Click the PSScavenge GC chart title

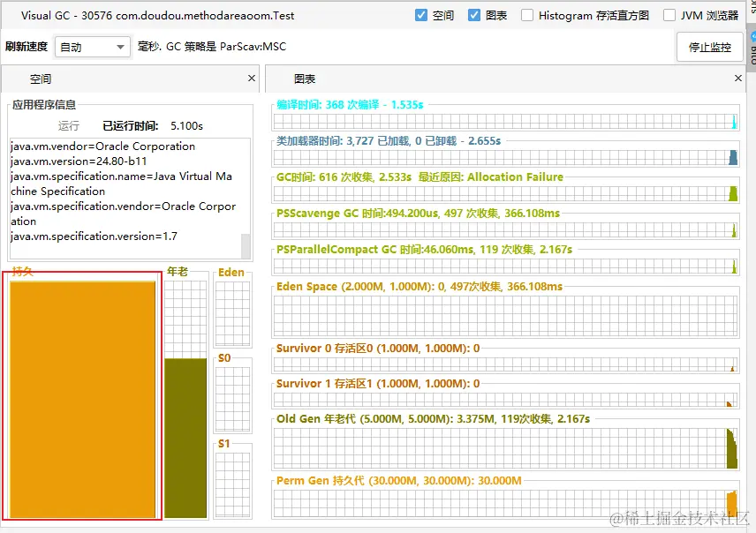(x=418, y=214)
